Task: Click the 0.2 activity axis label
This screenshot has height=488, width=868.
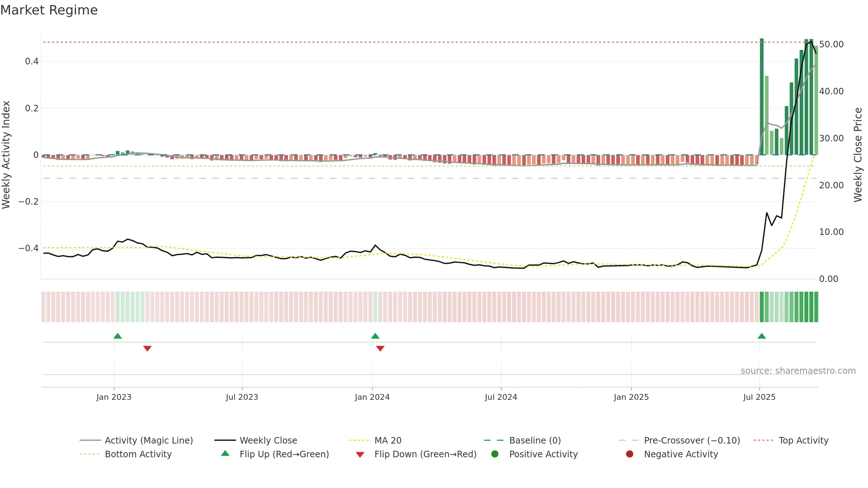Action: [x=32, y=108]
